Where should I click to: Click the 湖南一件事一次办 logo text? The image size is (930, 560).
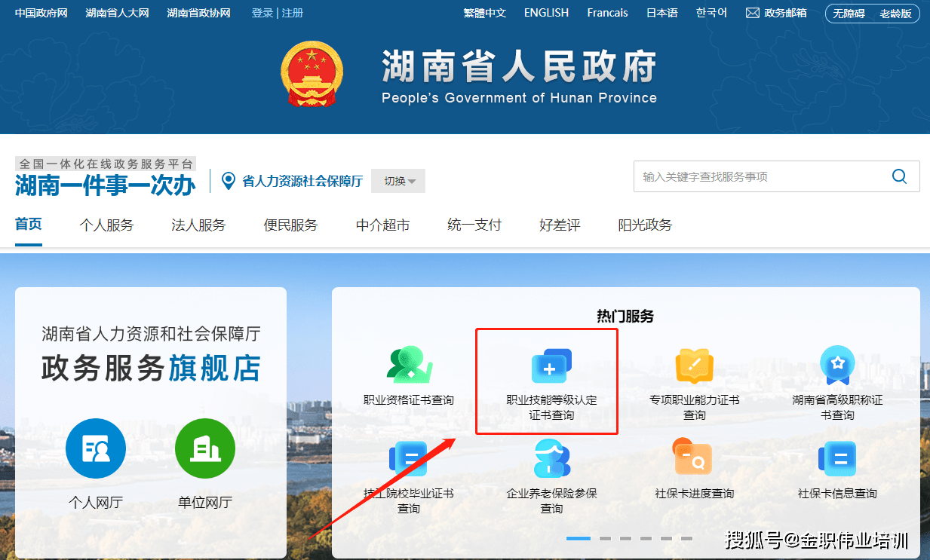pyautogui.click(x=105, y=185)
